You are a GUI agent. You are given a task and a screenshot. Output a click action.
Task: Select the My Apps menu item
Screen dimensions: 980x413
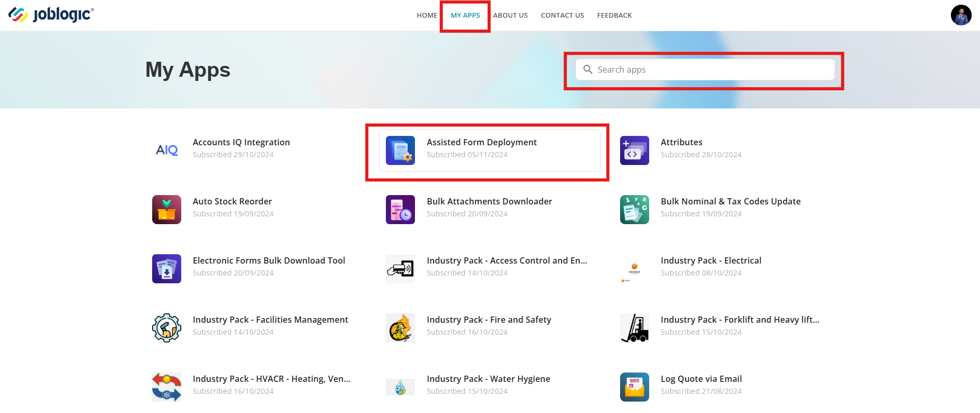[465, 16]
